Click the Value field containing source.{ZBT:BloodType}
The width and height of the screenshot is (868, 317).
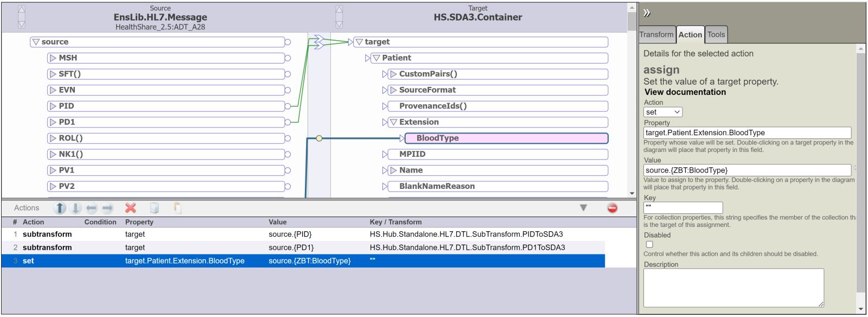[746, 170]
